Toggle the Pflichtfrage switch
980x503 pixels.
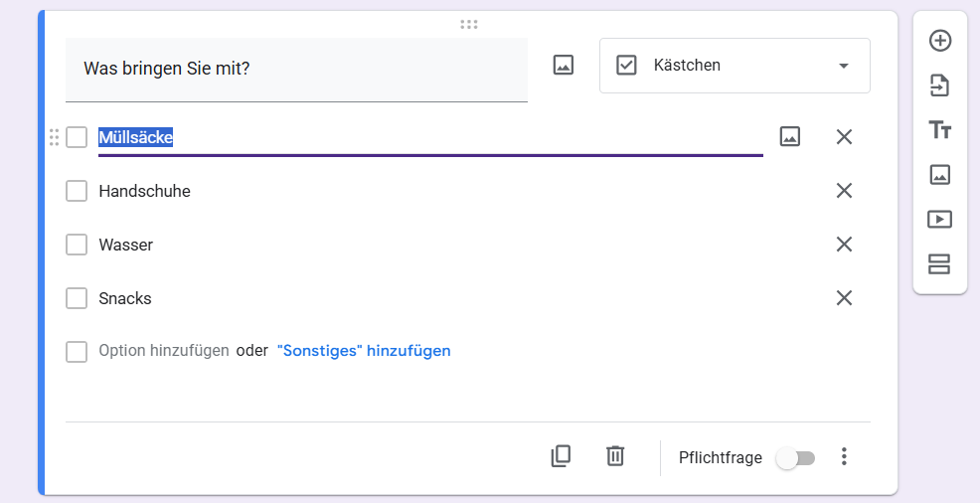pyautogui.click(x=795, y=457)
